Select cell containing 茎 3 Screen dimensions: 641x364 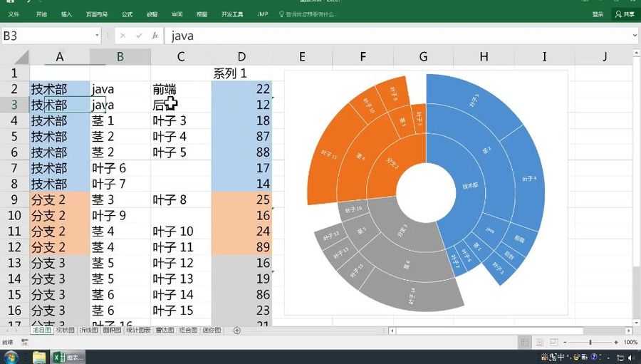120,199
